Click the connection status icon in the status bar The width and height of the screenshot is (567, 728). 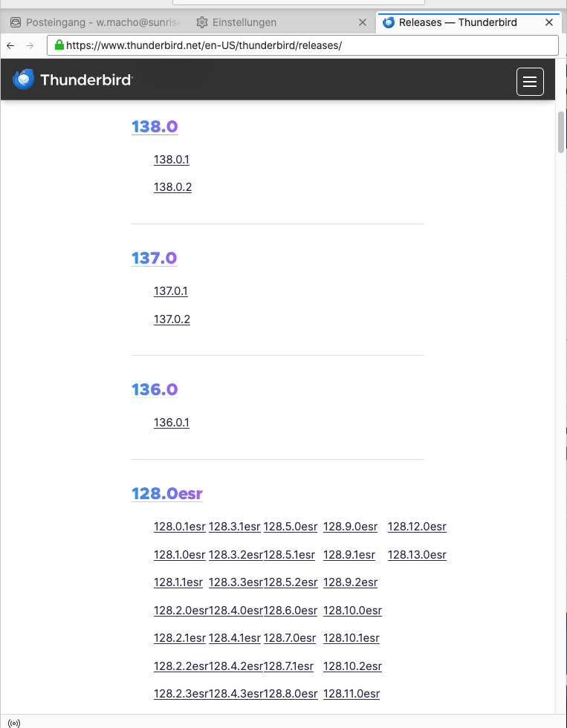14,722
